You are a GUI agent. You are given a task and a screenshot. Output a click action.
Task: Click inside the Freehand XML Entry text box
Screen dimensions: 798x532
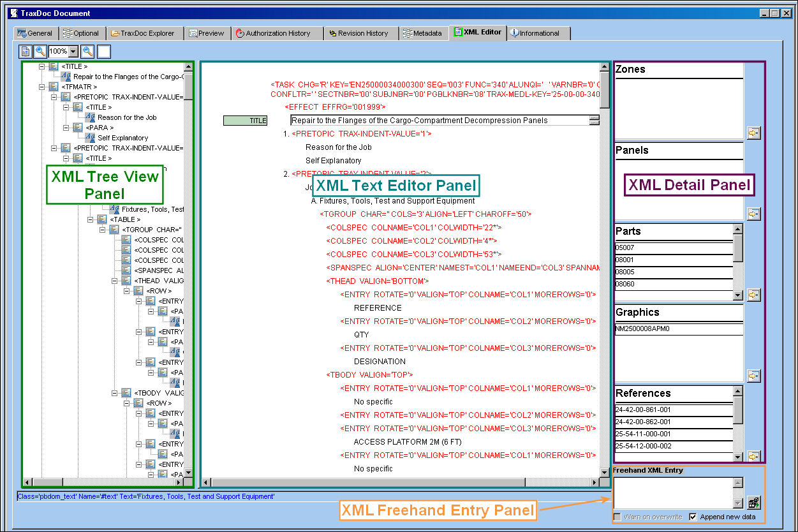673,493
